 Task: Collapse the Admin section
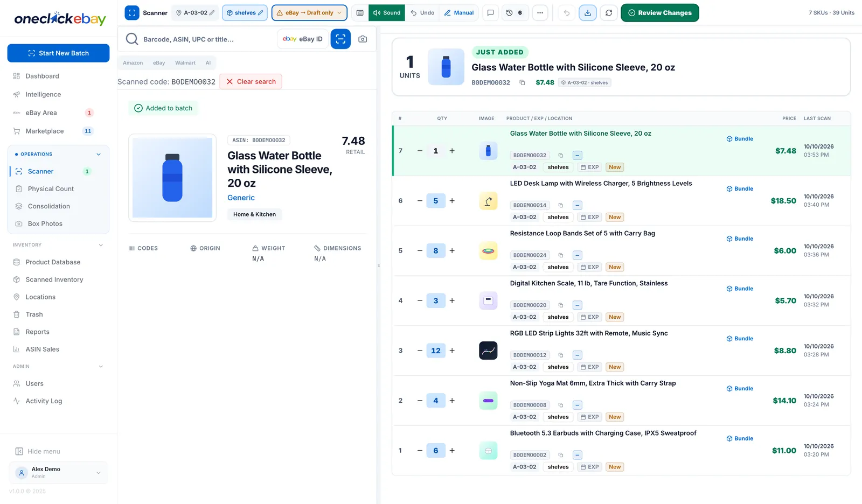tap(101, 367)
